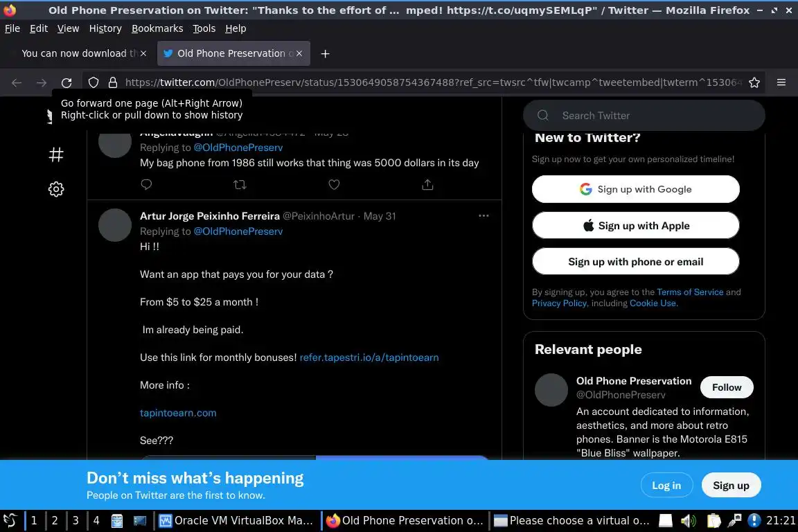Close the 'You can now download' tab
The image size is (798, 532).
click(143, 53)
